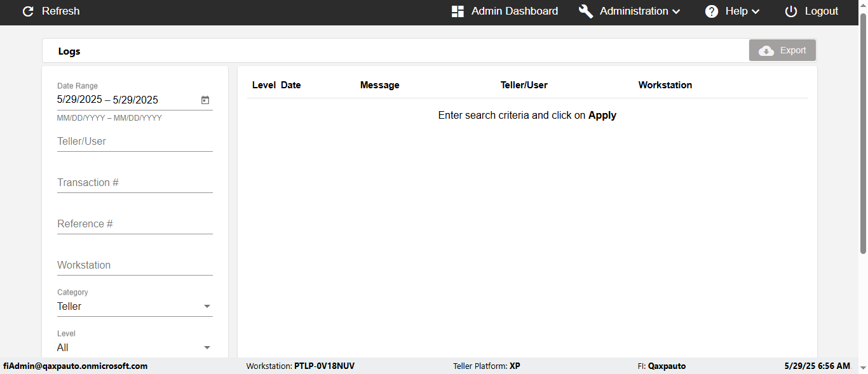Click the Admin Dashboard grid icon
The height and width of the screenshot is (374, 868).
pyautogui.click(x=458, y=11)
